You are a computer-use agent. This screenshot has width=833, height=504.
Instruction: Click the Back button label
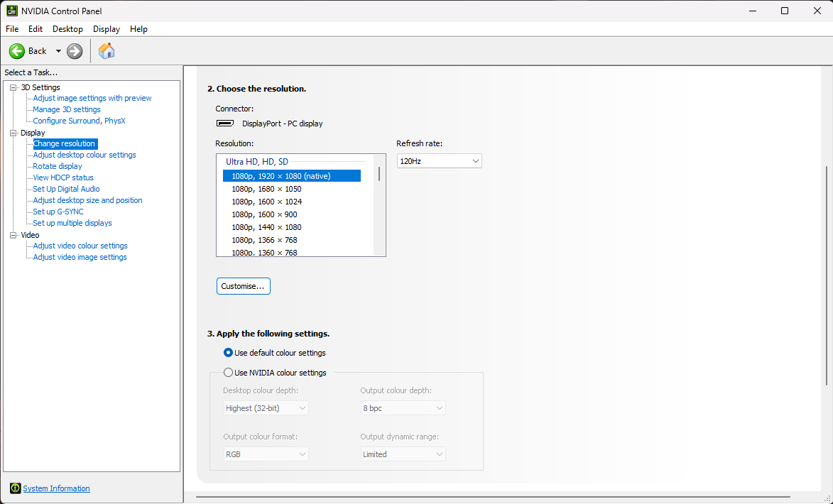[x=37, y=51]
